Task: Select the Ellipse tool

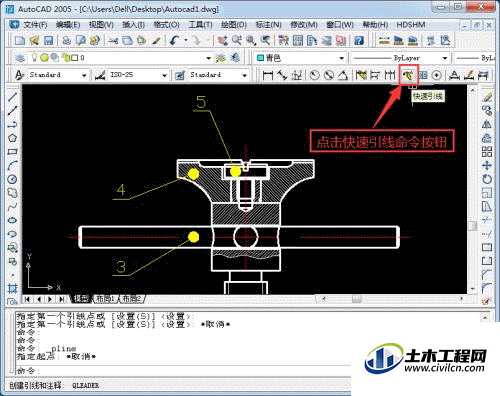Action: 12,220
